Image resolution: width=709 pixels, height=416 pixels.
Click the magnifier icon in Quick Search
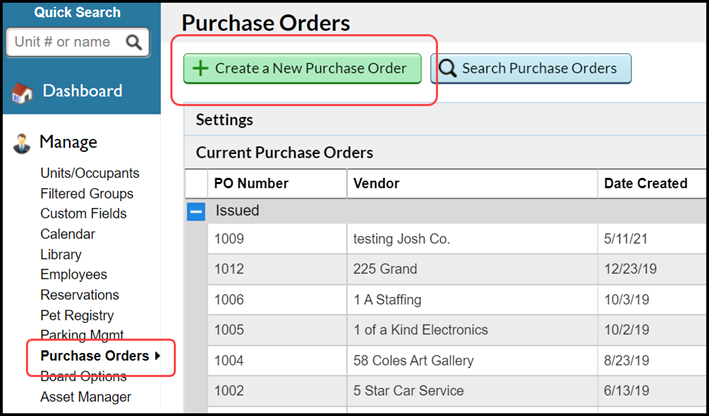134,42
